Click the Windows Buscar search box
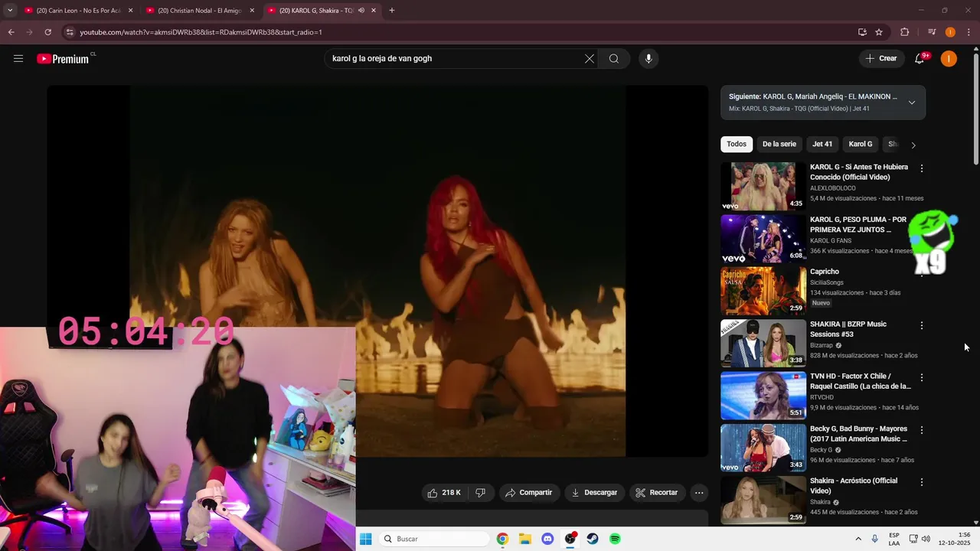The height and width of the screenshot is (551, 980). 434,539
